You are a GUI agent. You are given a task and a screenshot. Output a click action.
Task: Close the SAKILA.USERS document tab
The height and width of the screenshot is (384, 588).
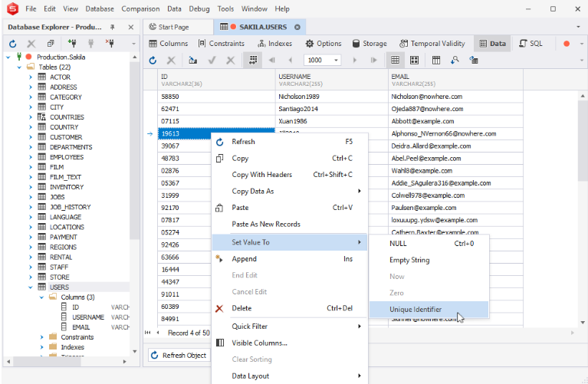[297, 27]
